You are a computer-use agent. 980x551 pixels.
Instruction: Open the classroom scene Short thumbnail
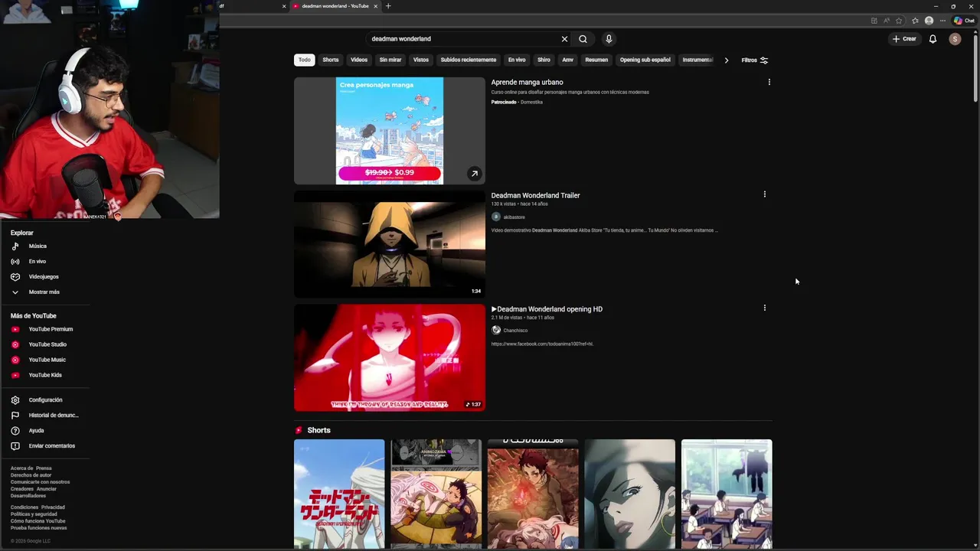727,494
